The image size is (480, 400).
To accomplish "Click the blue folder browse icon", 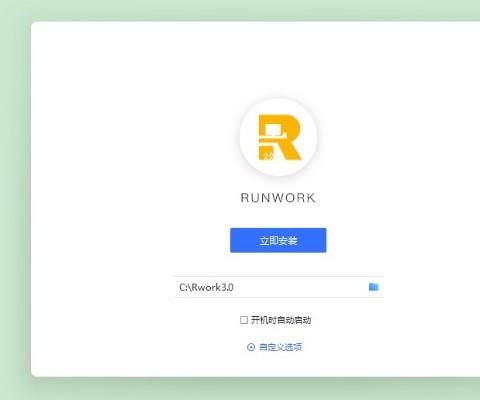I will (373, 287).
